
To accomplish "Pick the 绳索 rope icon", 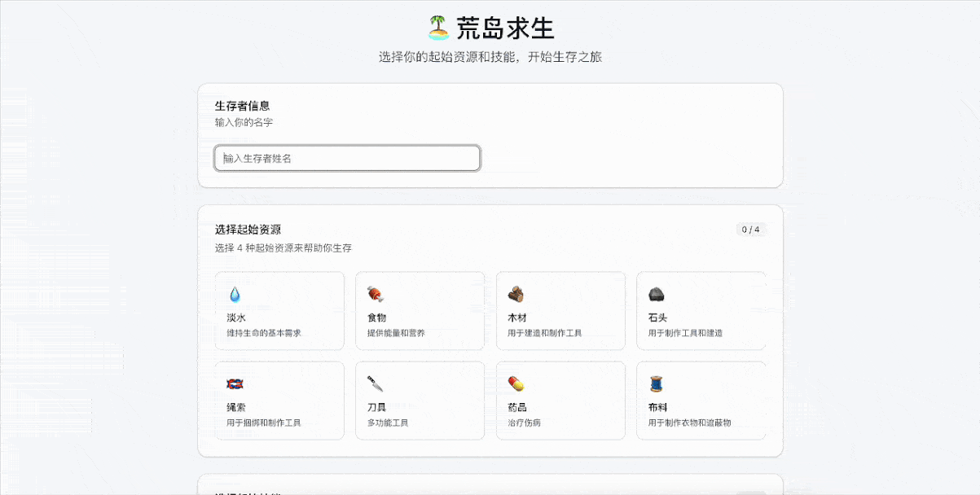I will pyautogui.click(x=235, y=384).
